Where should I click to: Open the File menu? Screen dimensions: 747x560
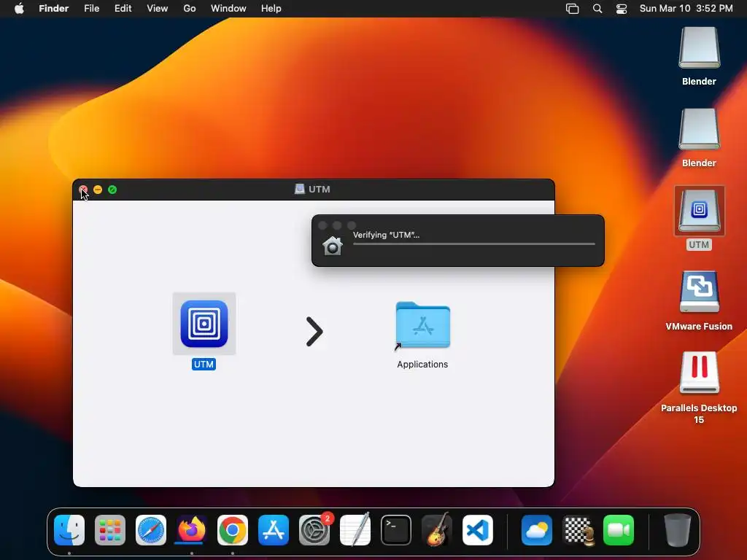click(91, 9)
